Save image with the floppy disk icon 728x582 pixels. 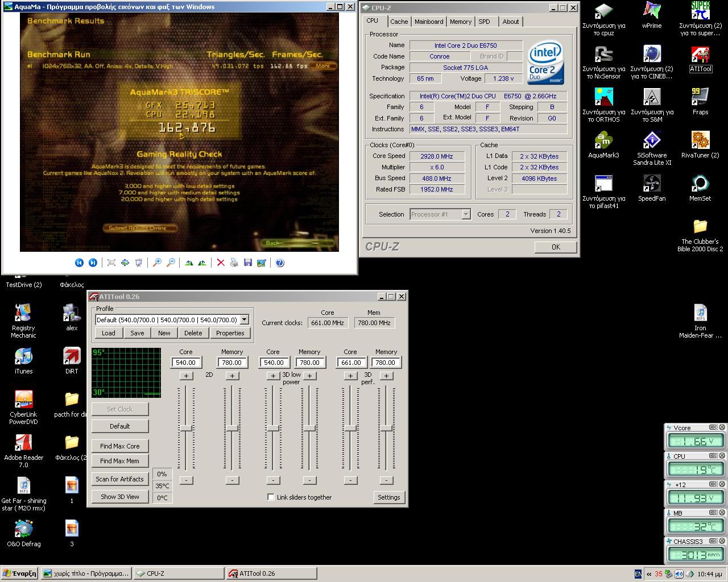point(247,263)
